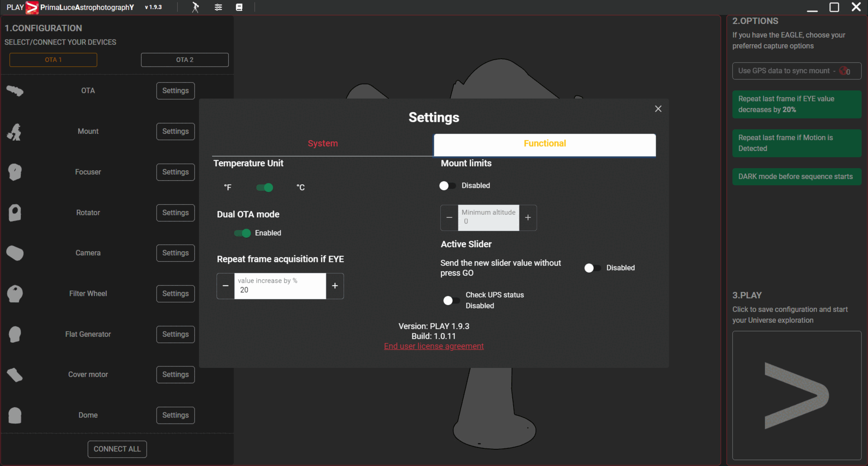Open Mount Settings
868x466 pixels.
(175, 132)
